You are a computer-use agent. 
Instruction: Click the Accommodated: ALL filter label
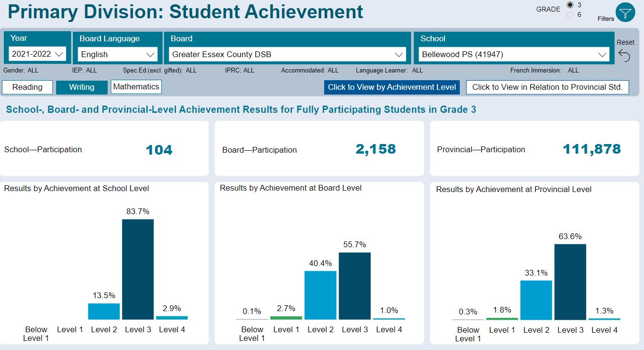(310, 70)
